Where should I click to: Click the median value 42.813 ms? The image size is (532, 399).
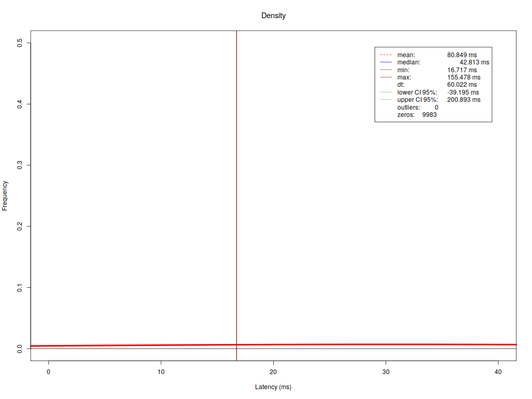click(474, 62)
